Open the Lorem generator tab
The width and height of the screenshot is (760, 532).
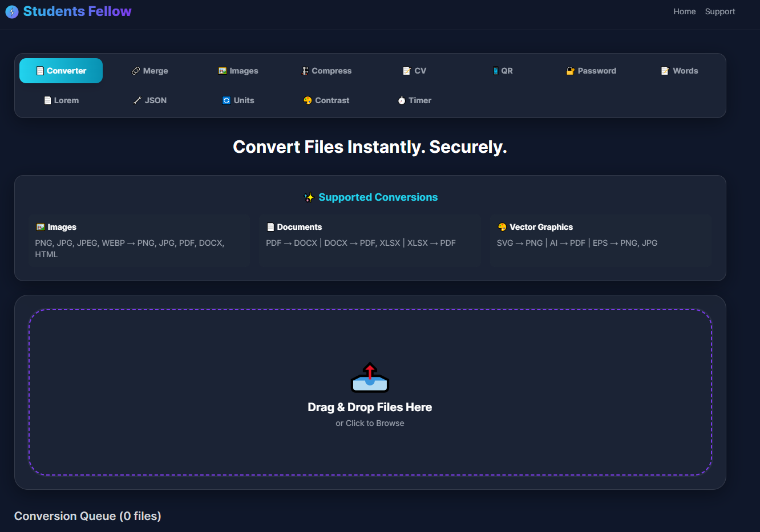point(61,100)
